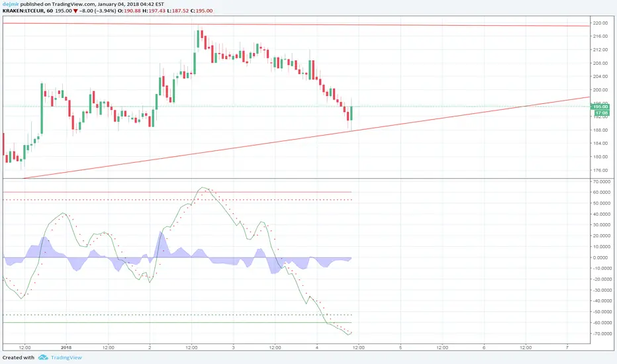Click the 2018 label on the time axis

tap(66, 347)
